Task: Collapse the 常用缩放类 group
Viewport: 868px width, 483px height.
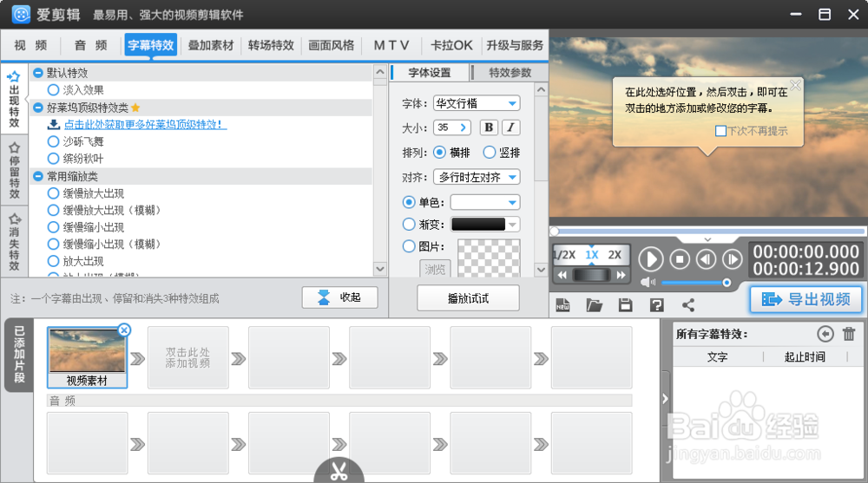Action: tap(38, 177)
